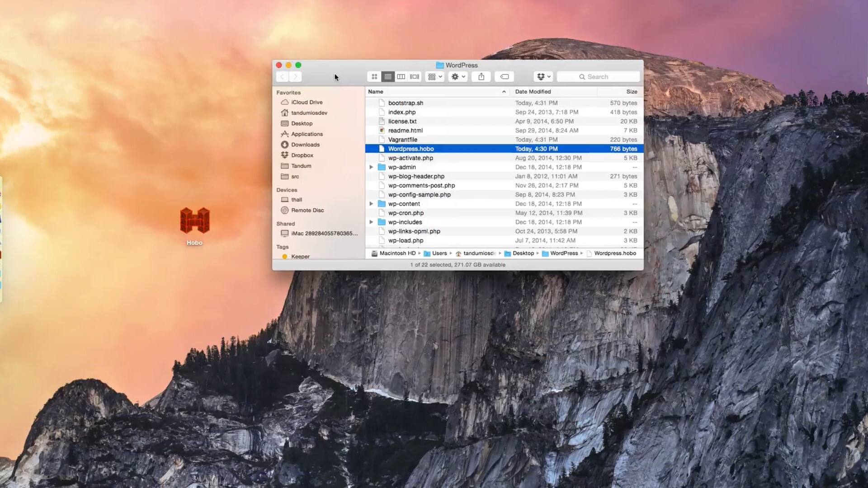The height and width of the screenshot is (488, 868).
Task: Select the wp-includes folder row
Action: (504, 222)
